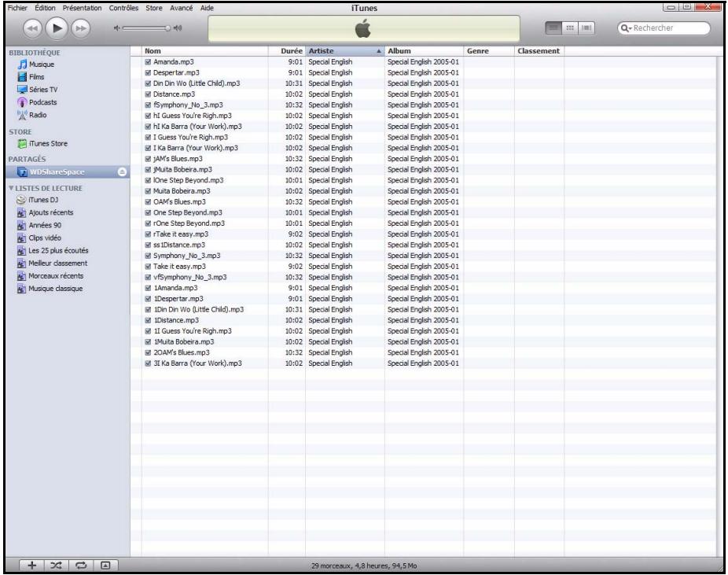Select the WDShareSpace shared library
This screenshot has width=728, height=575.
68,171
